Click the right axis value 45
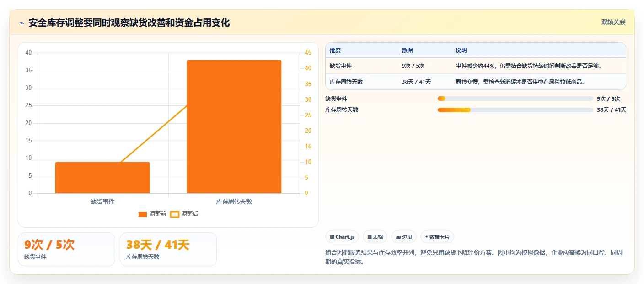The width and height of the screenshot is (644, 284). tap(308, 53)
